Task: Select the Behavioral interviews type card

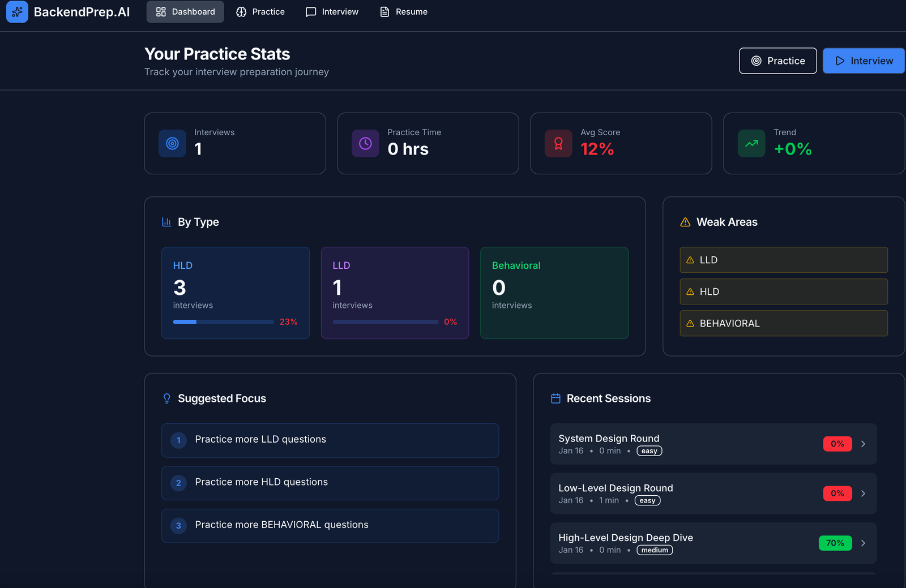Action: (x=554, y=293)
